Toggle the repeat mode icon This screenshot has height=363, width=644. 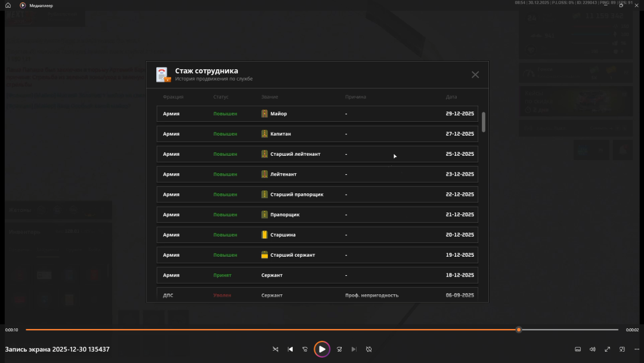tap(369, 349)
